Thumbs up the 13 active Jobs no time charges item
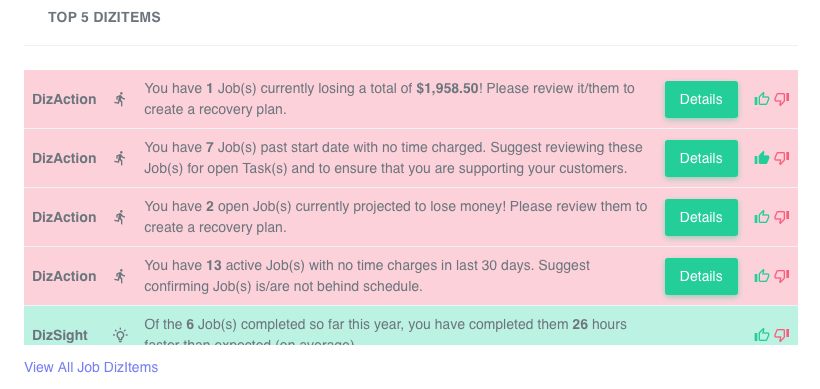This screenshot has width=820, height=389. 762,276
